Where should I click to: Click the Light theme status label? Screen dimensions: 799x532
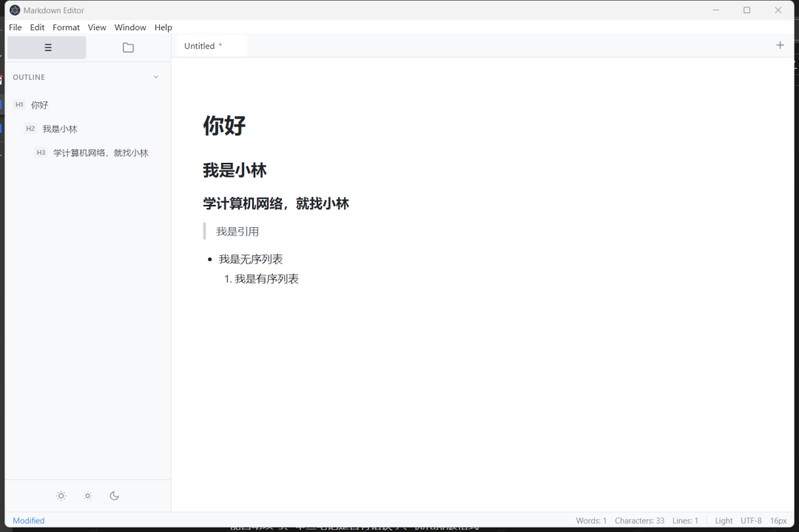coord(724,521)
